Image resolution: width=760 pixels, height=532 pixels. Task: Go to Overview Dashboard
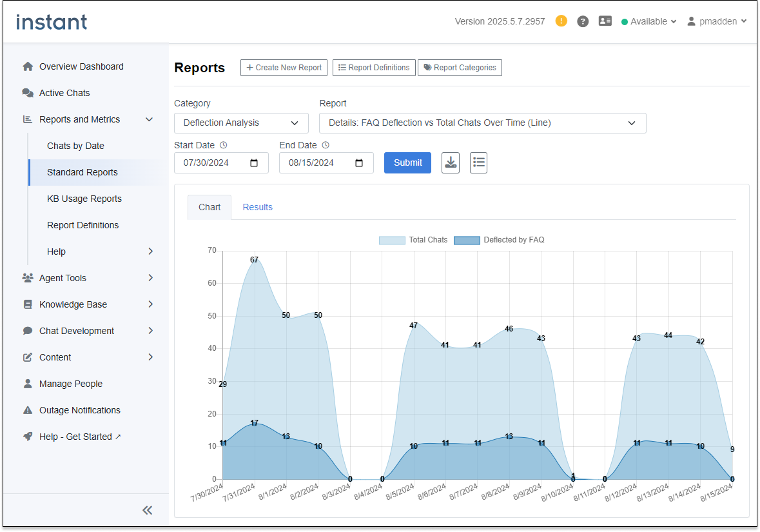[81, 66]
